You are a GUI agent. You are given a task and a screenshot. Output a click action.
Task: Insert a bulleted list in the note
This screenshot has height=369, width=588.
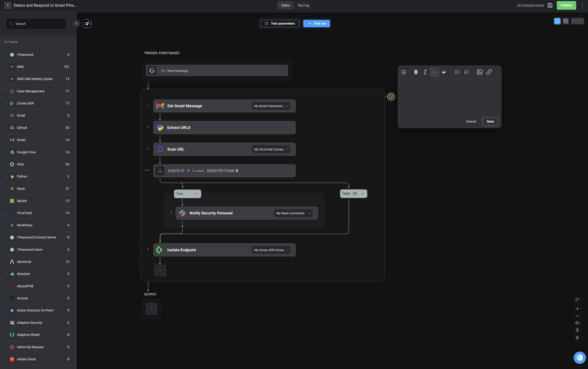457,72
